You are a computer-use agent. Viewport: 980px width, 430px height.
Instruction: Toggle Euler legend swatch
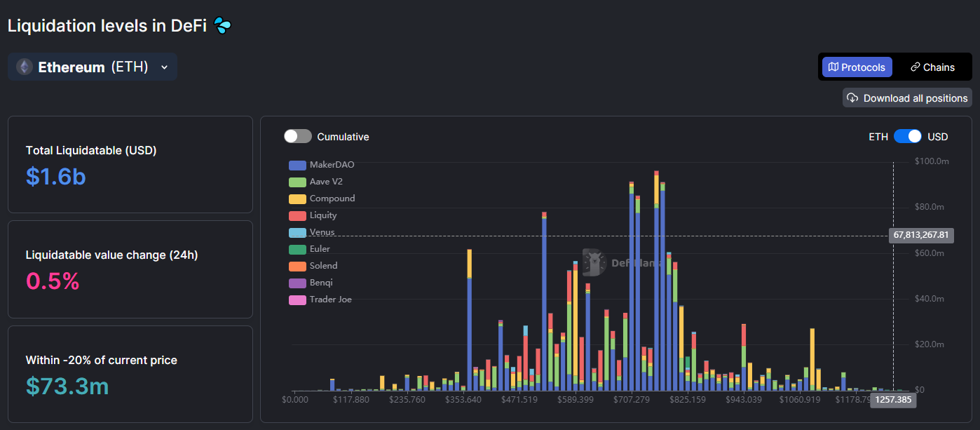tap(297, 249)
